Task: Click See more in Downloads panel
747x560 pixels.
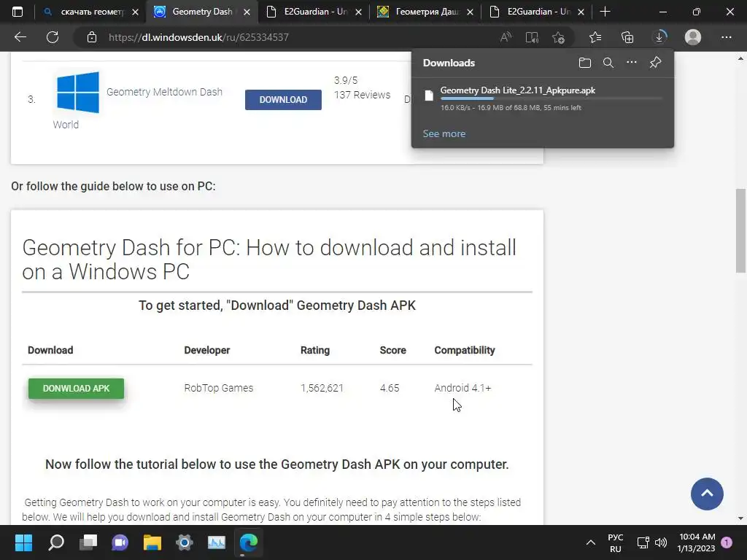Action: pos(444,134)
